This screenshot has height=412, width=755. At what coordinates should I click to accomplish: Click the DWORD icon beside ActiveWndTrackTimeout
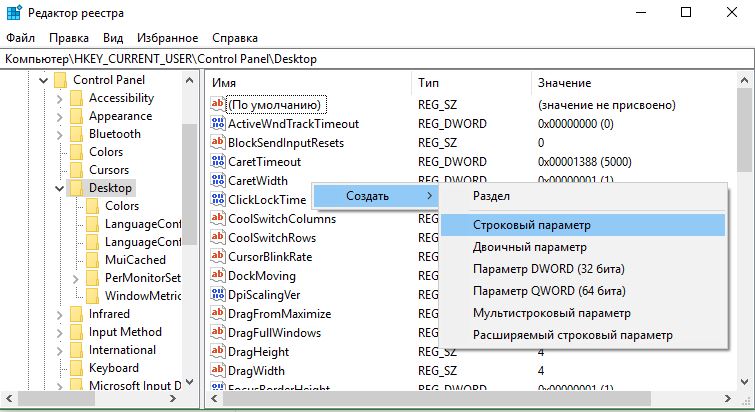tap(218, 123)
